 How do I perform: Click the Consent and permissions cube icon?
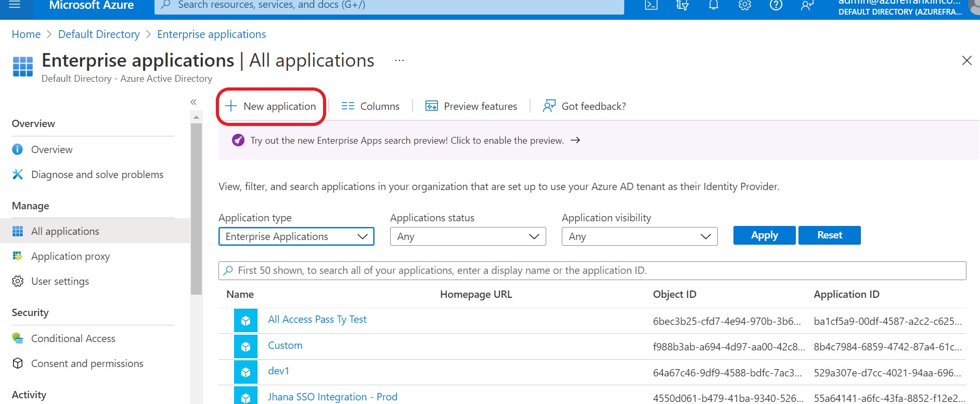pyautogui.click(x=18, y=363)
